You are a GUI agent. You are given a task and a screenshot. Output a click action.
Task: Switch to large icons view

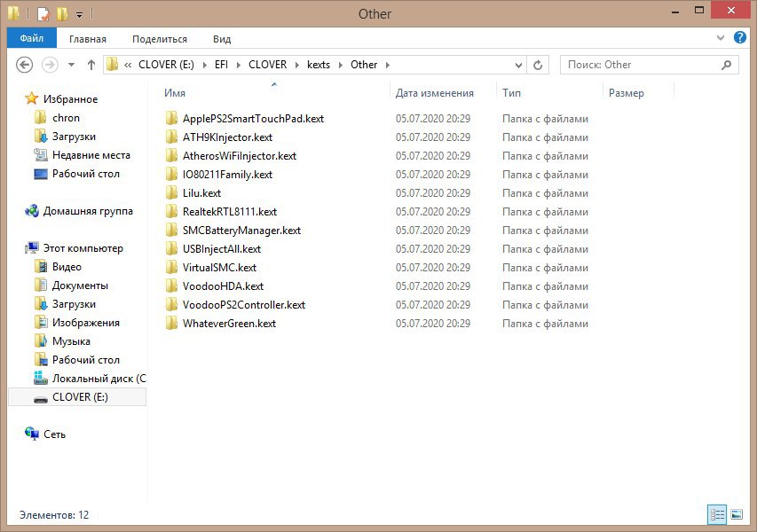point(737,514)
